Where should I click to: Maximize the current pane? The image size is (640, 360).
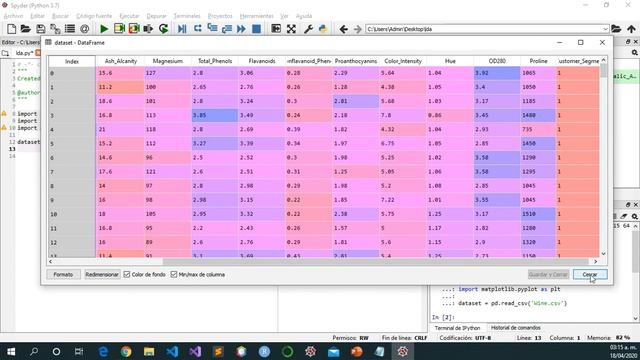(x=276, y=29)
